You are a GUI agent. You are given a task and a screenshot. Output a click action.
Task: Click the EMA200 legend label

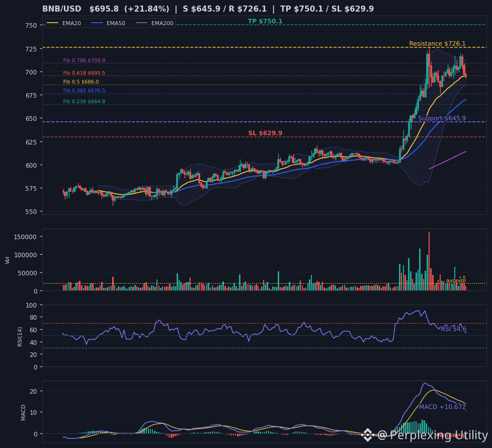coord(162,23)
